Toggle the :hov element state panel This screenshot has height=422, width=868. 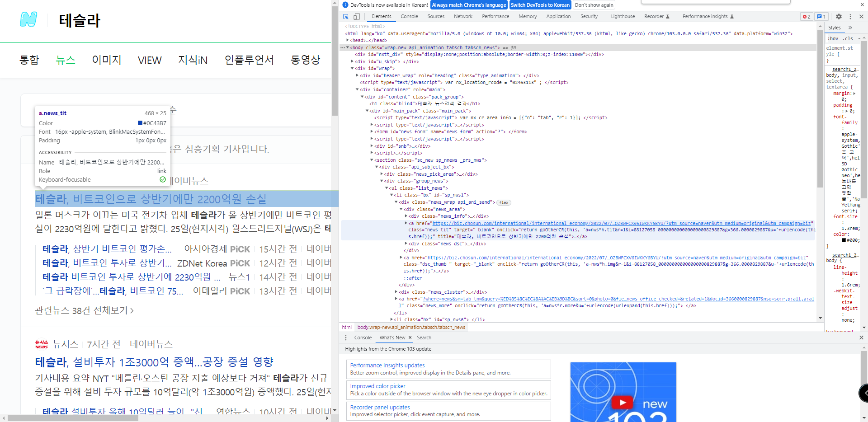tap(833, 38)
